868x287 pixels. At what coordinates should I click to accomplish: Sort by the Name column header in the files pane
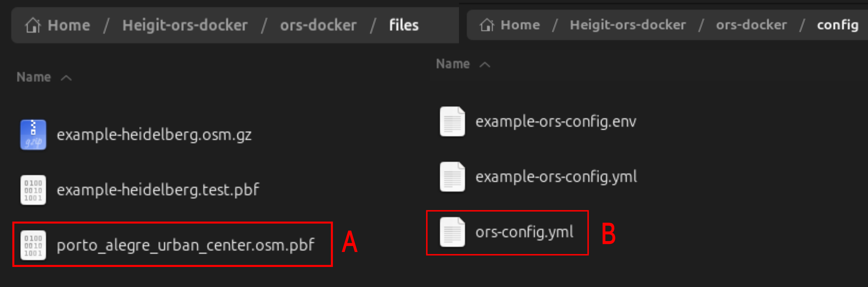(34, 77)
